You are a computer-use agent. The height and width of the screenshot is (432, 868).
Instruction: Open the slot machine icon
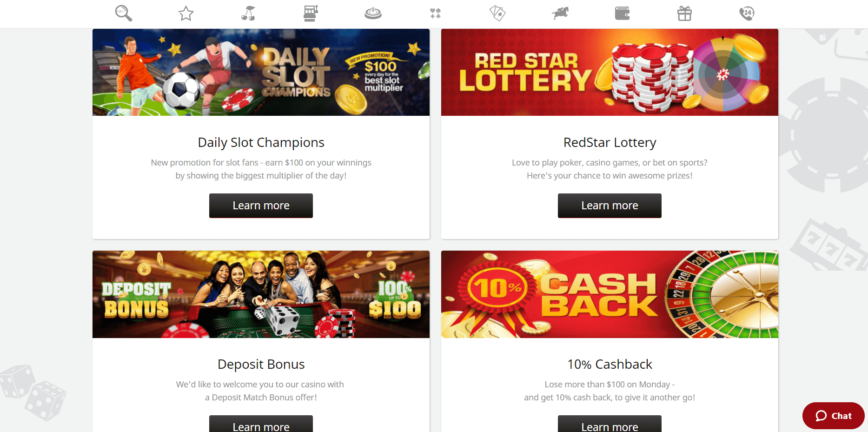point(311,13)
